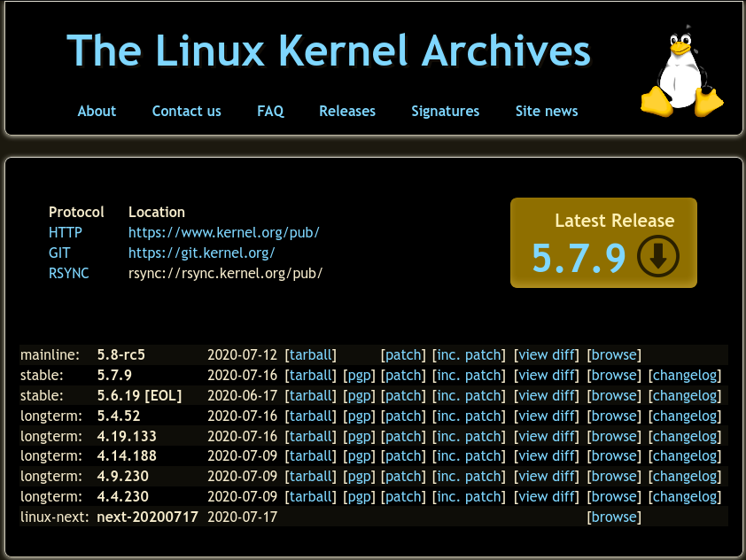
Task: Open the HTTP protocol link
Action: point(66,232)
